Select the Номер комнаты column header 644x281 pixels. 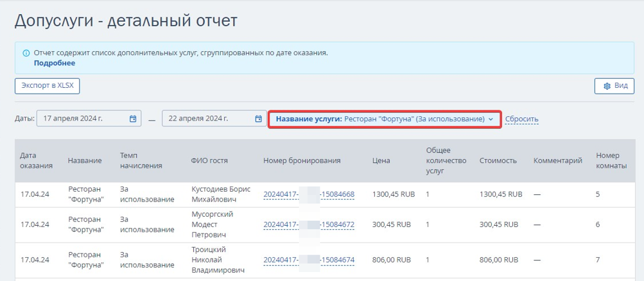pyautogui.click(x=611, y=161)
